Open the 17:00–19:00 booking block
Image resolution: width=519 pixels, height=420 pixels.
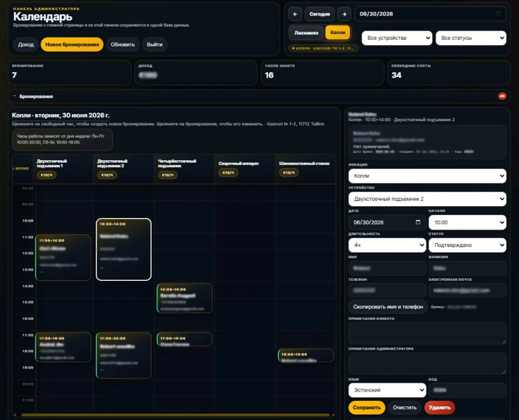click(63, 347)
